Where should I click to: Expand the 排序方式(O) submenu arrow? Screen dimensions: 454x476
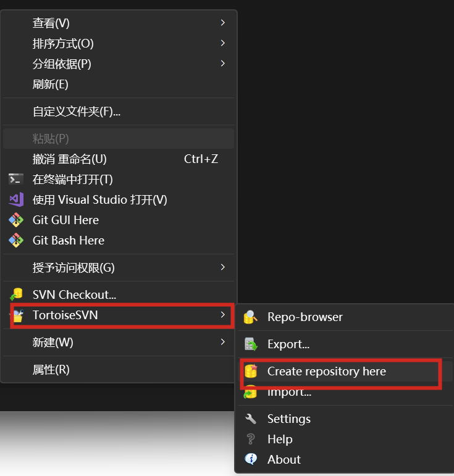pyautogui.click(x=222, y=44)
